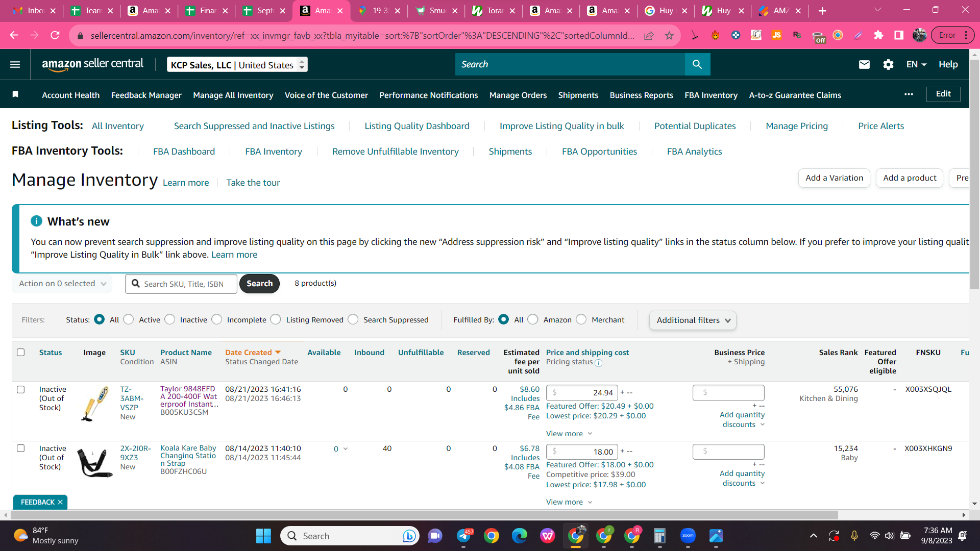
Task: Tick the checkbox for Taylor 9848EFD row
Action: click(x=21, y=389)
